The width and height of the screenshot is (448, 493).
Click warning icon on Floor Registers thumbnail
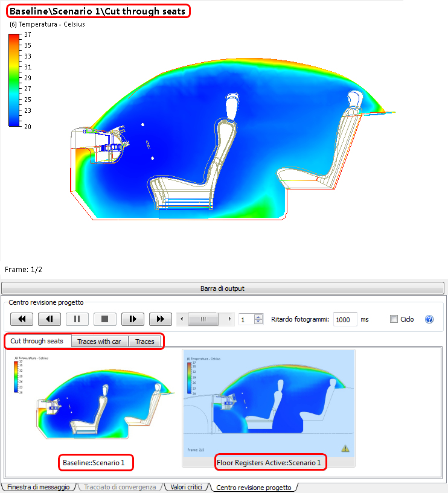(345, 448)
